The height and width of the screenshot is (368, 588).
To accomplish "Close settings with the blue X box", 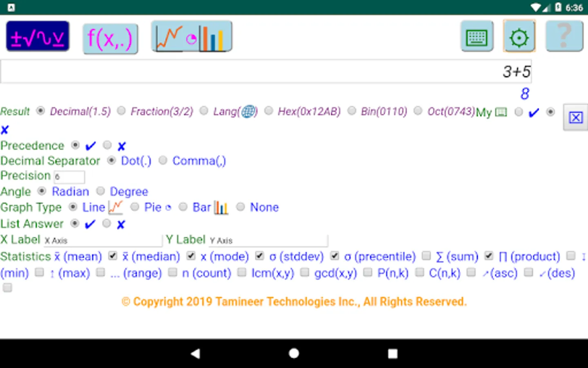I will [575, 118].
